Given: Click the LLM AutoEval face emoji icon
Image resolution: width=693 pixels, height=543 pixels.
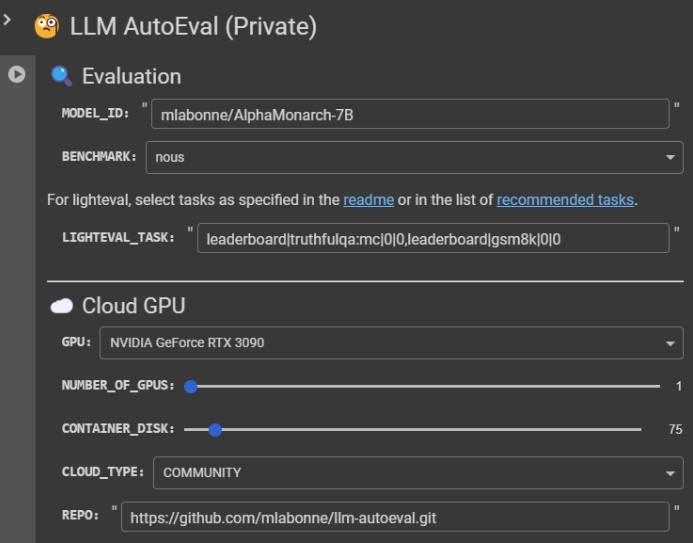Looking at the screenshot, I should [x=47, y=26].
